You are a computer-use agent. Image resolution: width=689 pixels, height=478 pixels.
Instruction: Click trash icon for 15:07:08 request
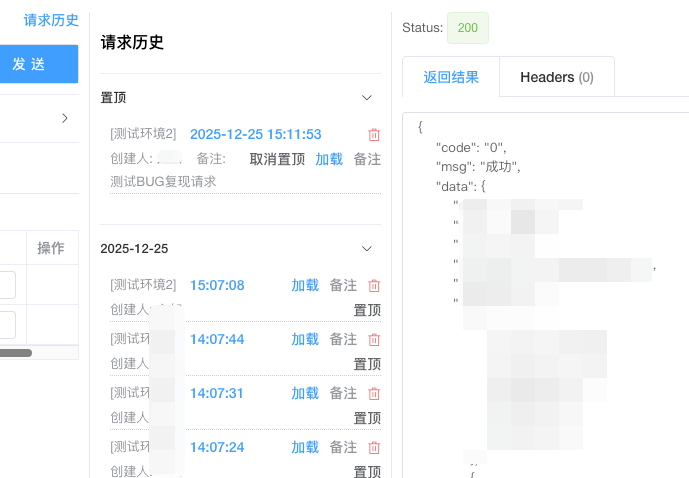[x=374, y=285]
